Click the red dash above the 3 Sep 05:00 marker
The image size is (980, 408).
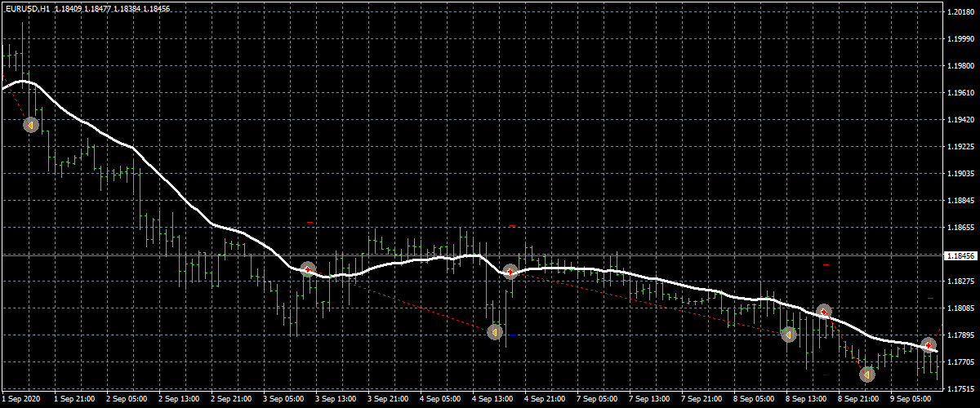310,221
